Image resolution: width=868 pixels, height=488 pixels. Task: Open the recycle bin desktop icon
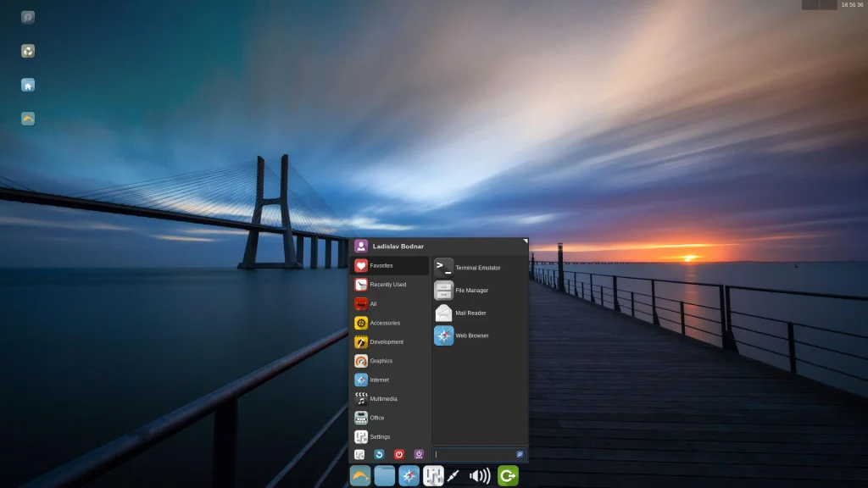[x=28, y=51]
